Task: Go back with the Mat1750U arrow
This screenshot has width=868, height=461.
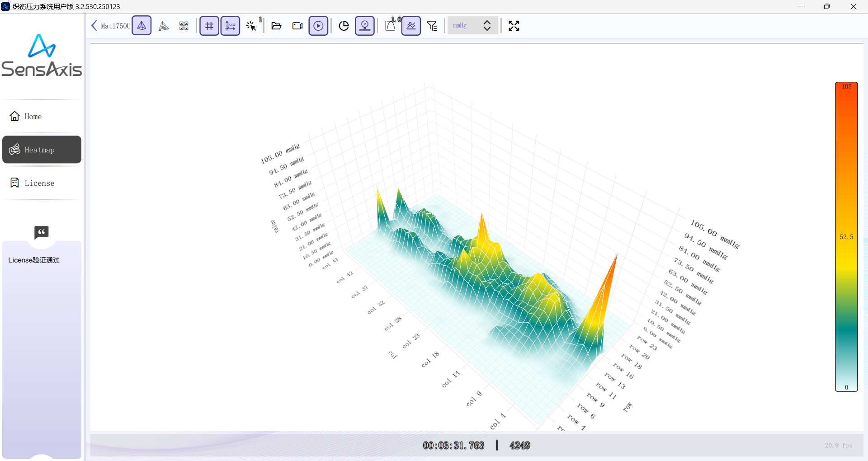Action: (94, 26)
